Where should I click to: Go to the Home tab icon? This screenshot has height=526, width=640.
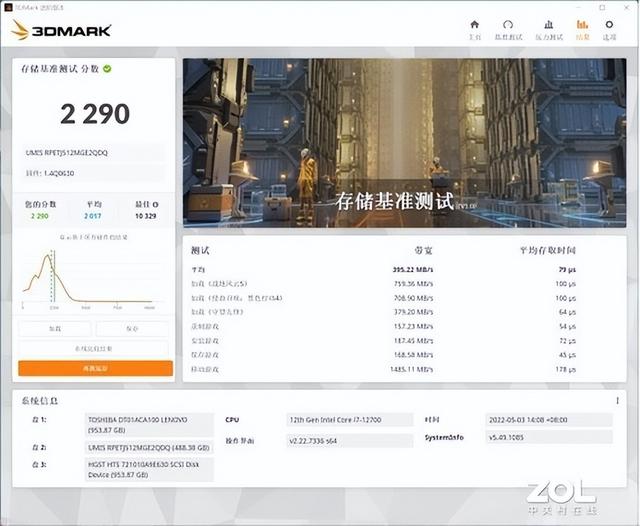tap(474, 24)
